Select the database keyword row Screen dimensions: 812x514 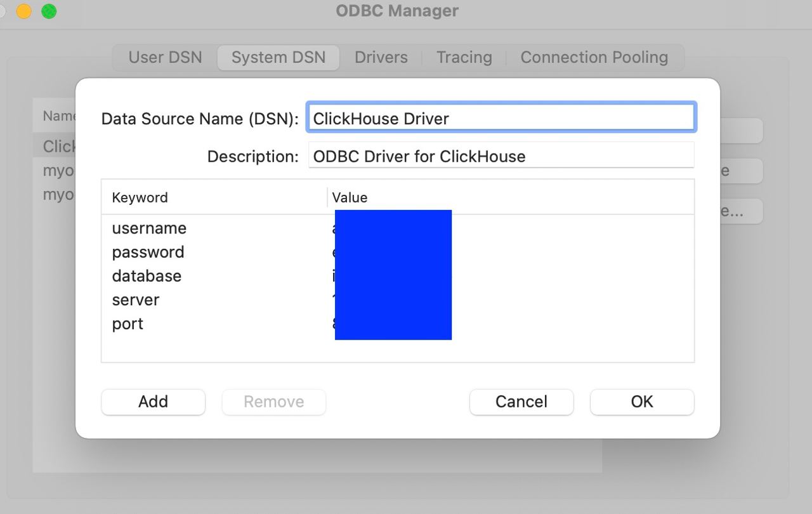[x=398, y=276]
